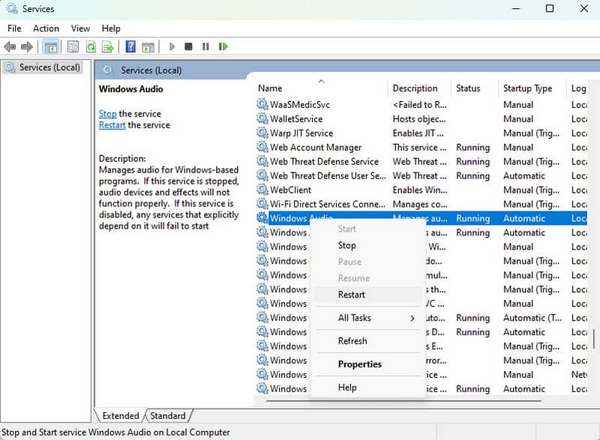Click the gear icon of Windows Audio row
This screenshot has height=440, width=600.
click(262, 217)
